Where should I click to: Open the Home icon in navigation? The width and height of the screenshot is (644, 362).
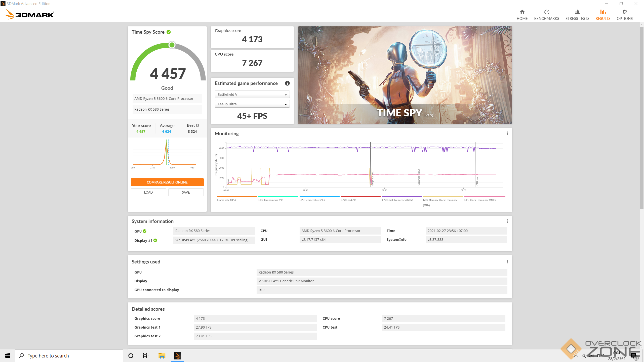point(522,12)
